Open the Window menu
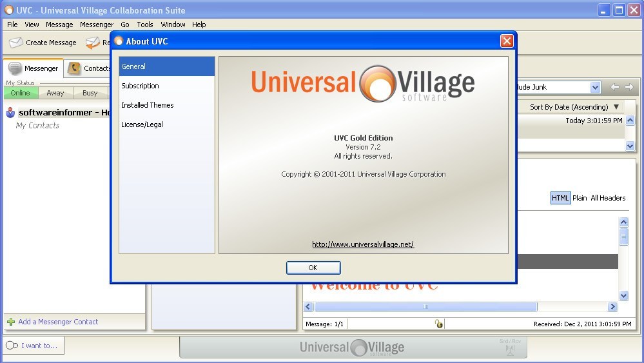Viewport: 644px width, 363px height. coord(173,25)
